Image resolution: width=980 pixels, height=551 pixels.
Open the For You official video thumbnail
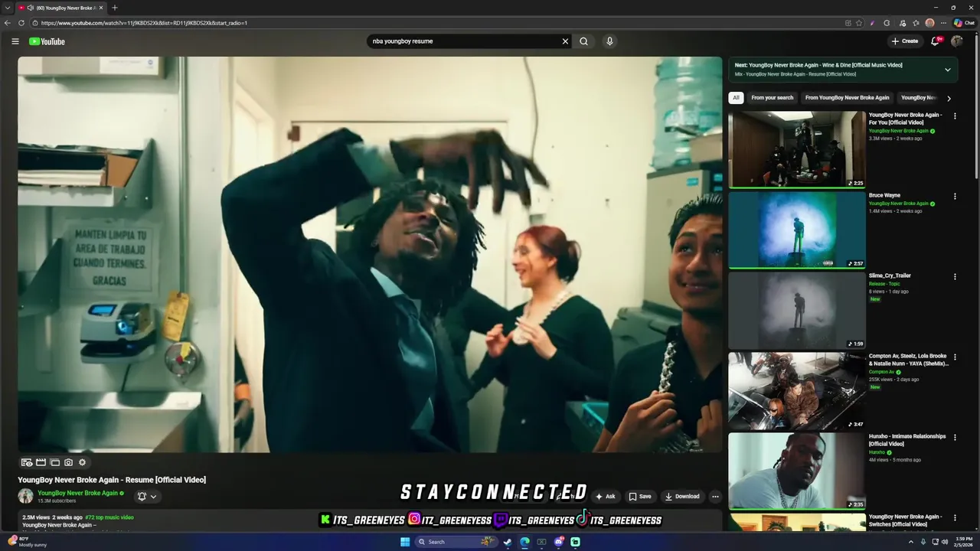pyautogui.click(x=797, y=149)
